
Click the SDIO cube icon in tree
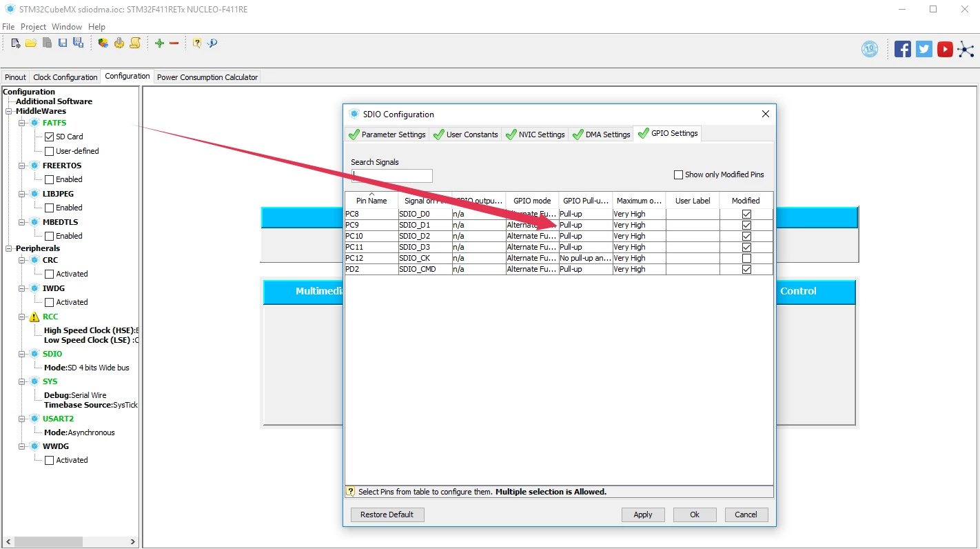(34, 354)
